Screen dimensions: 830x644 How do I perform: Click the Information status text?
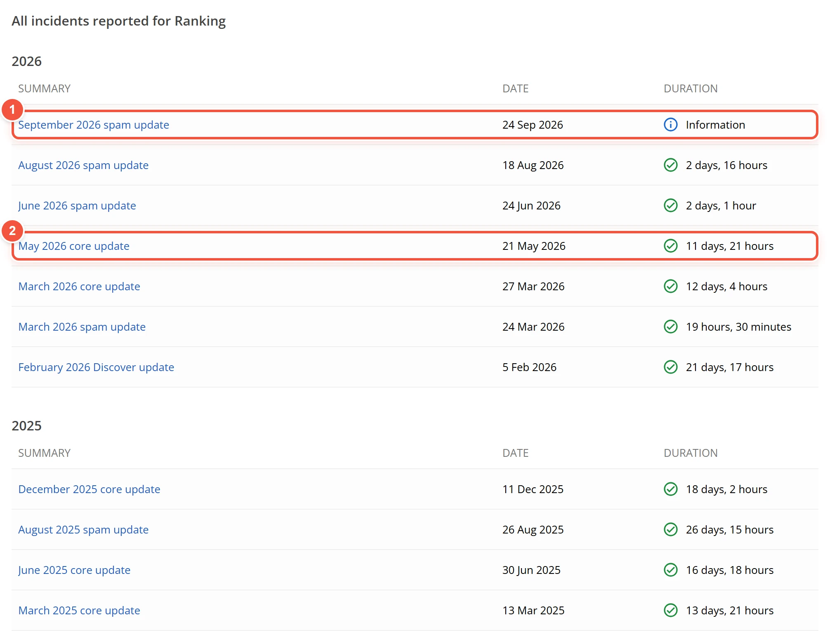click(x=715, y=125)
